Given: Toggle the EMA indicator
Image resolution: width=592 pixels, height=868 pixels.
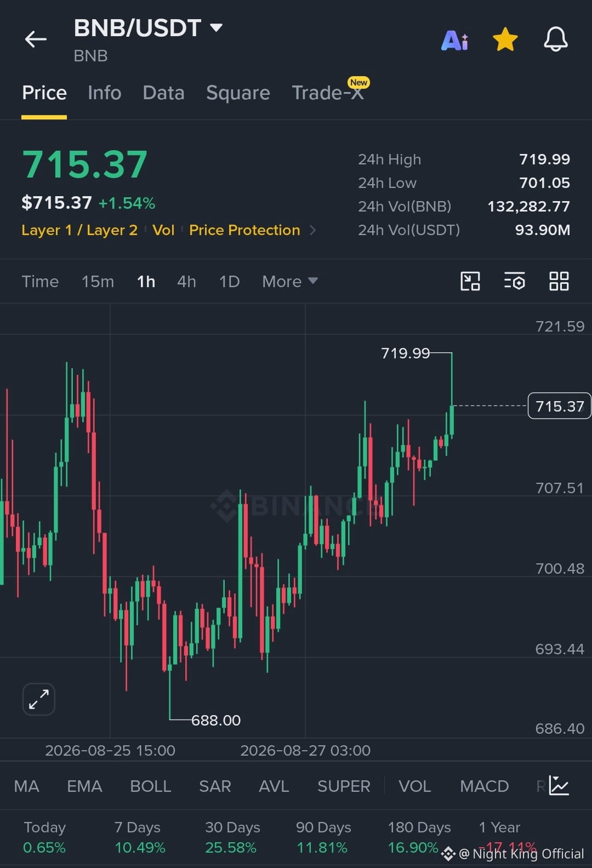Looking at the screenshot, I should coord(84,786).
